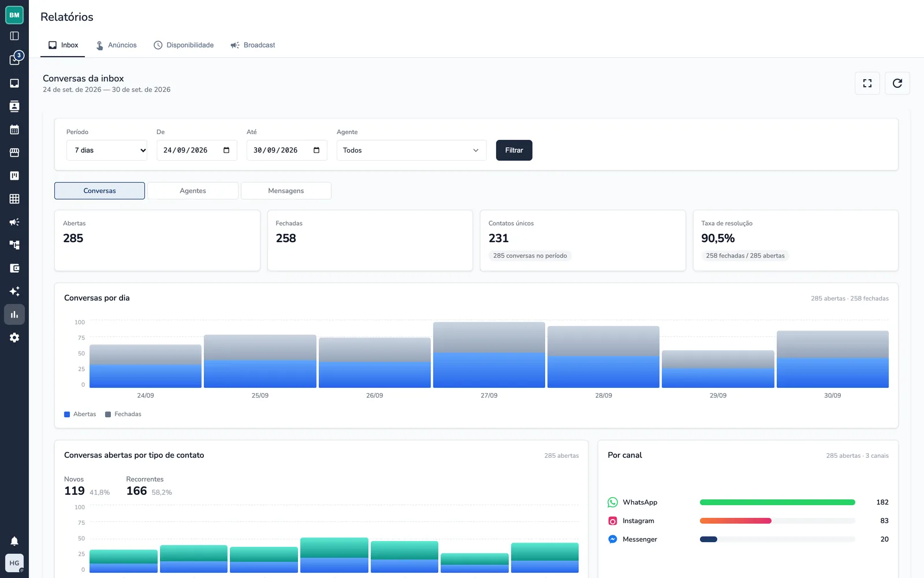Enter fullscreen with the expand icon

tap(867, 83)
